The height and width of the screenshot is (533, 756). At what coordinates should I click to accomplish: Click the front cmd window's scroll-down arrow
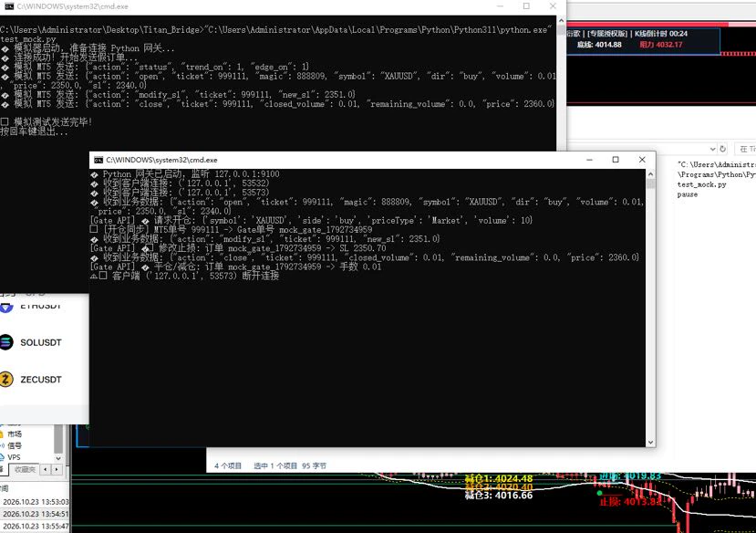click(650, 442)
